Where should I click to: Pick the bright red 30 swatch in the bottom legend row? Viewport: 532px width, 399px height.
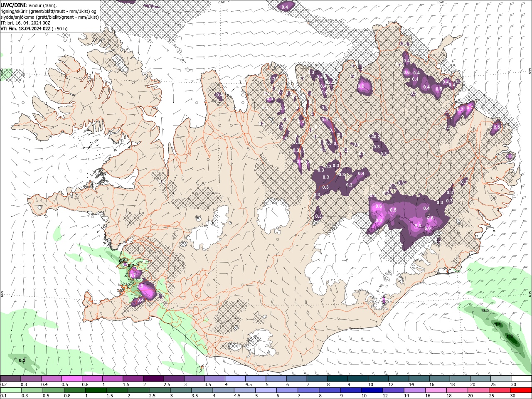pos(521,390)
